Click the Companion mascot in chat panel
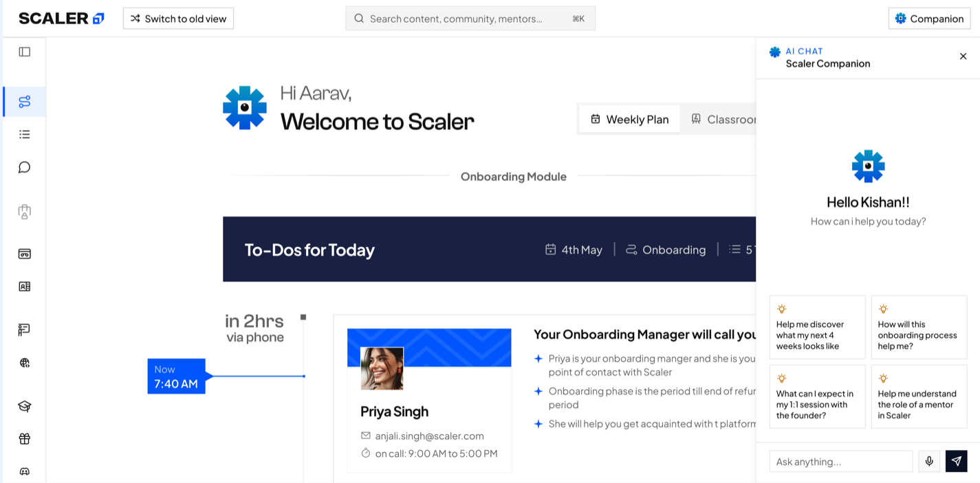Screen dimensions: 980x483 (868, 166)
